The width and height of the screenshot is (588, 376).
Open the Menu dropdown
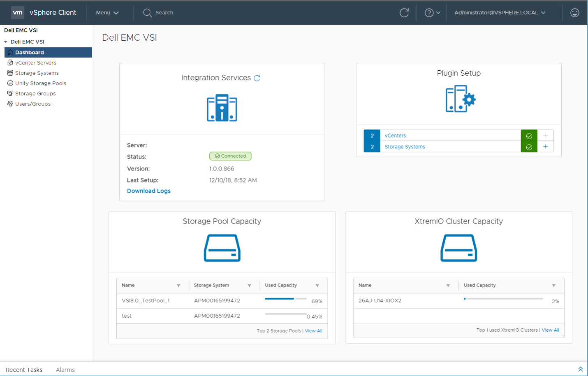click(107, 13)
